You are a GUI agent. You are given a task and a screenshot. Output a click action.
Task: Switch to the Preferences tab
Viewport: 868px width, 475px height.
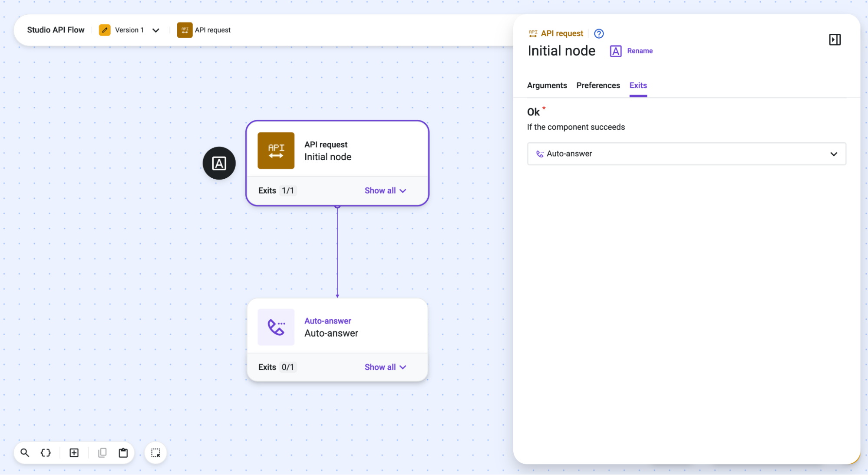(598, 85)
